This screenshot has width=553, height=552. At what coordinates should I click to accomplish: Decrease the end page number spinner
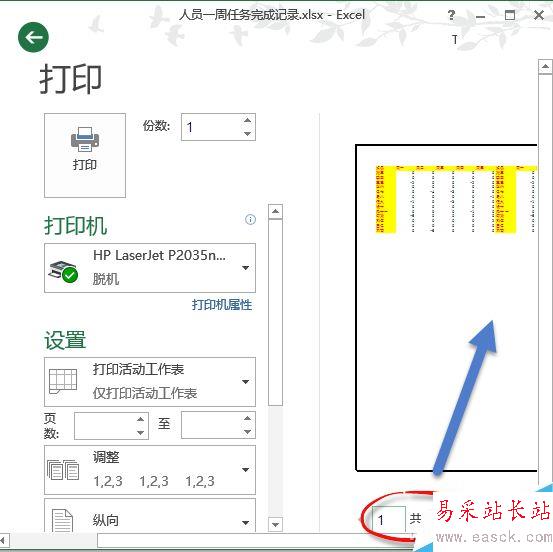pyautogui.click(x=248, y=432)
